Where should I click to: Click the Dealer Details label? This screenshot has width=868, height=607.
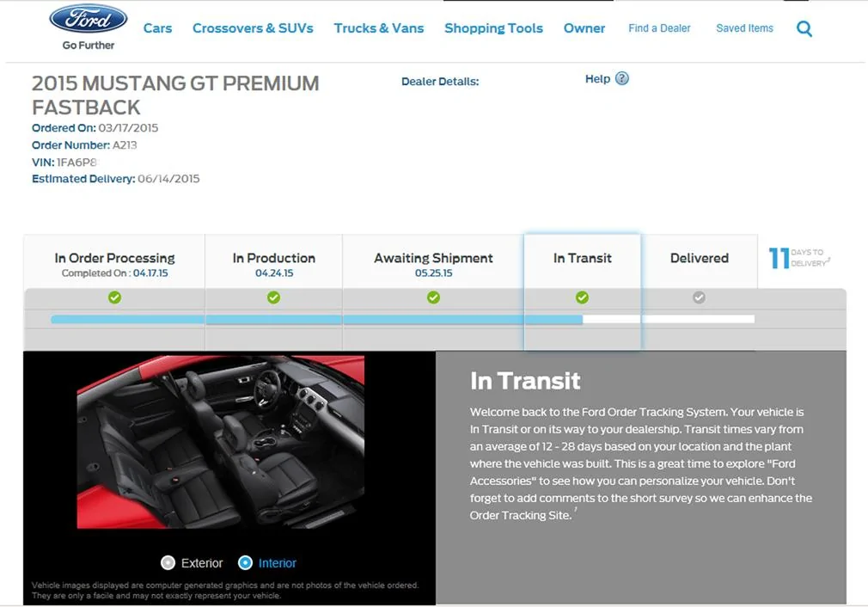440,82
